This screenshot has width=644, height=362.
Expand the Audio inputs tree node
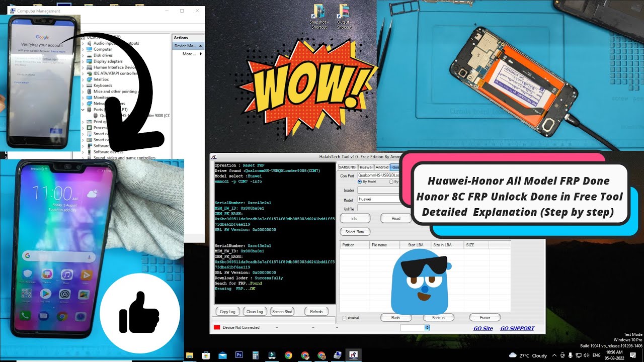pos(83,43)
